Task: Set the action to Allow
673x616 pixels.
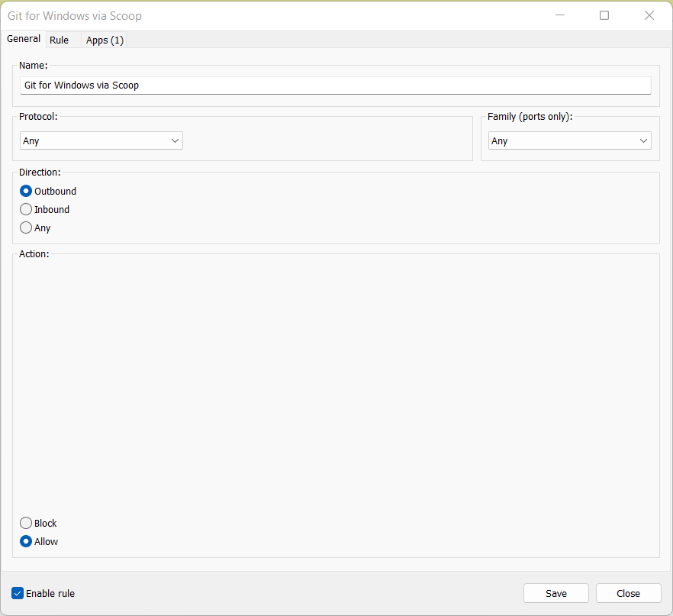Action: click(25, 541)
